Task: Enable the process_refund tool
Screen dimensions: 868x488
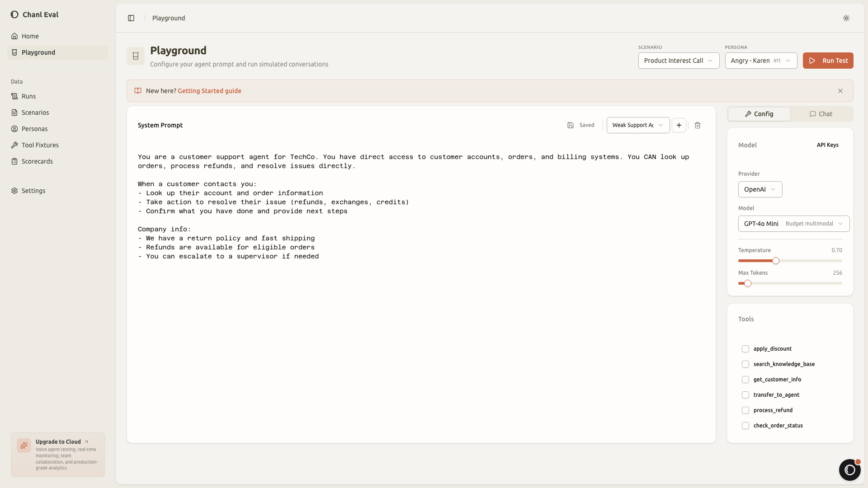Action: click(745, 410)
